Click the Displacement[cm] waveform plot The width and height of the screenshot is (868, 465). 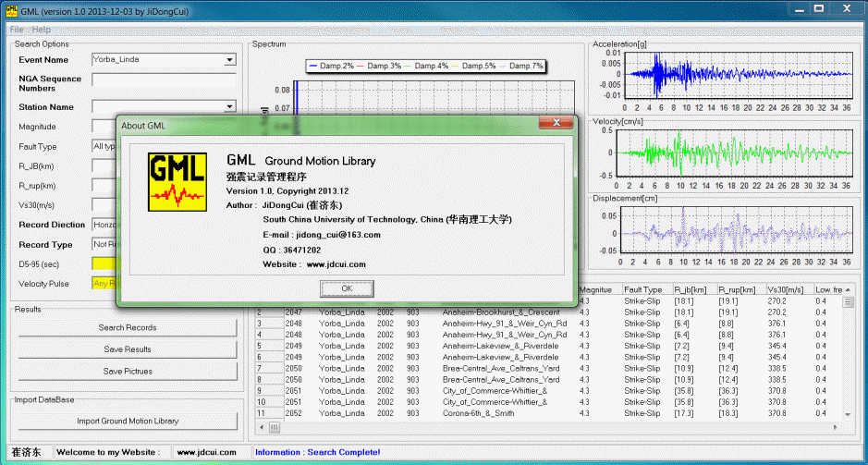point(736,230)
